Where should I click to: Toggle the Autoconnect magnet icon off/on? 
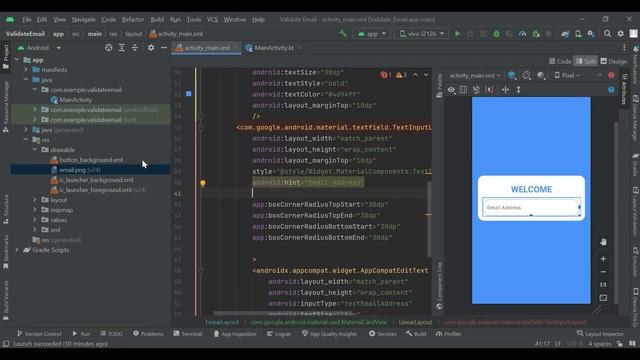tap(476, 90)
